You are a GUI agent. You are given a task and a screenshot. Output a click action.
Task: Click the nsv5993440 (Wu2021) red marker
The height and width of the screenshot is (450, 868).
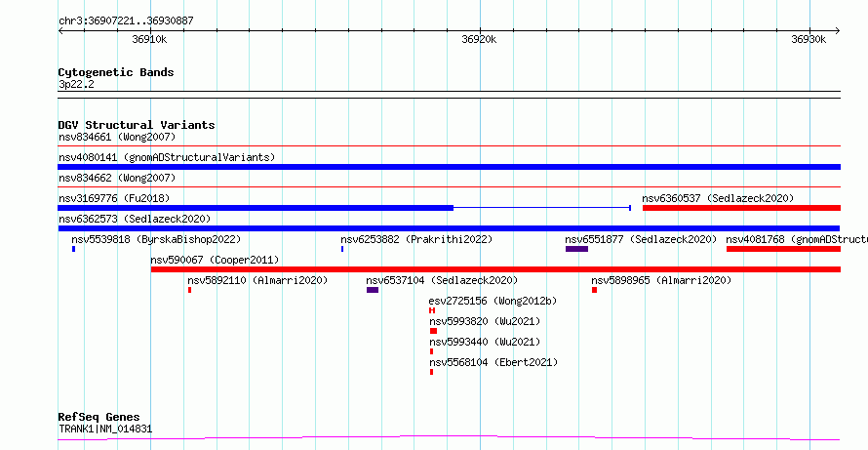coord(432,351)
